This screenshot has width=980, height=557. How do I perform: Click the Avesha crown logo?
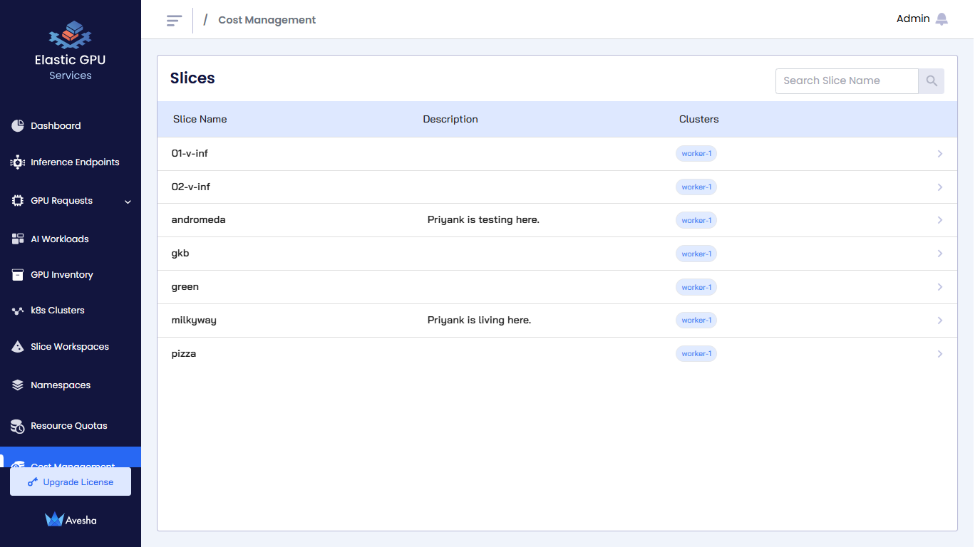(x=54, y=520)
